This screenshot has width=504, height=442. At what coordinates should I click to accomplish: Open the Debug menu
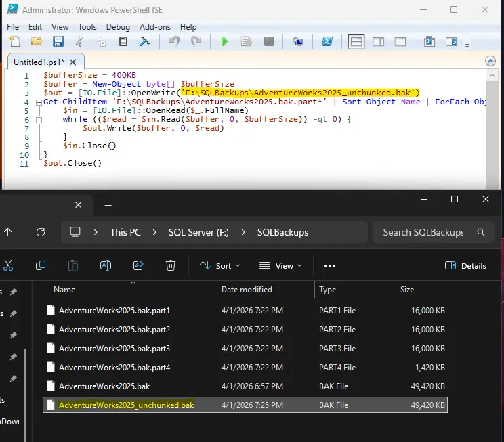[118, 27]
